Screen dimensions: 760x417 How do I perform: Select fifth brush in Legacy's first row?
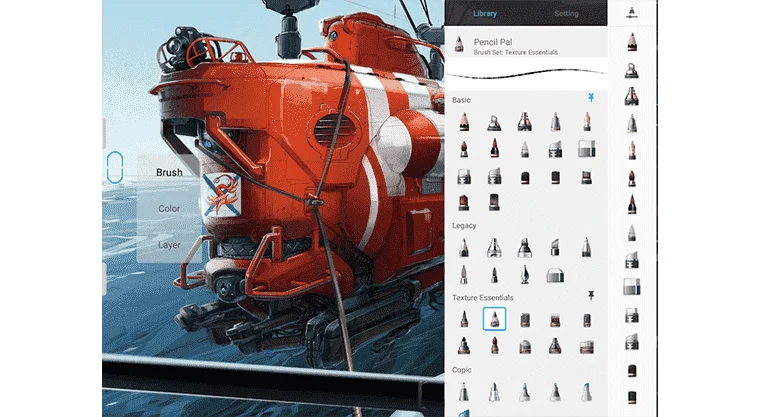[x=587, y=247]
